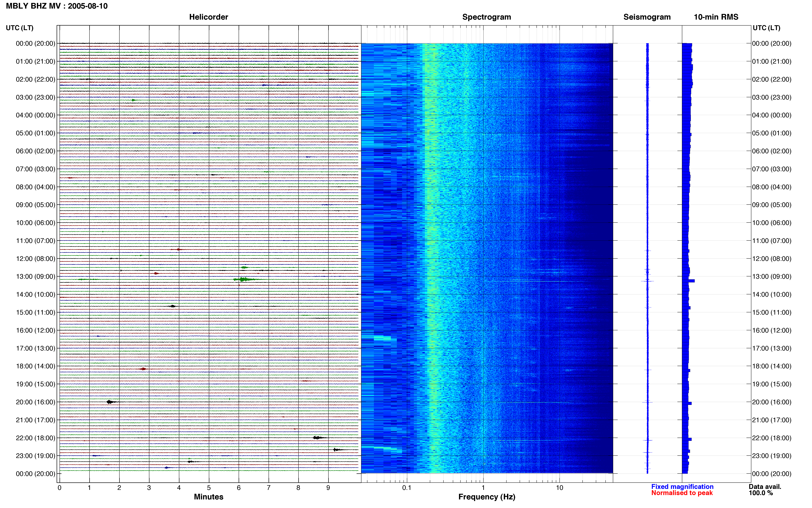812x508 pixels.
Task: Click the frequency tick label '0.1'
Action: (x=407, y=487)
